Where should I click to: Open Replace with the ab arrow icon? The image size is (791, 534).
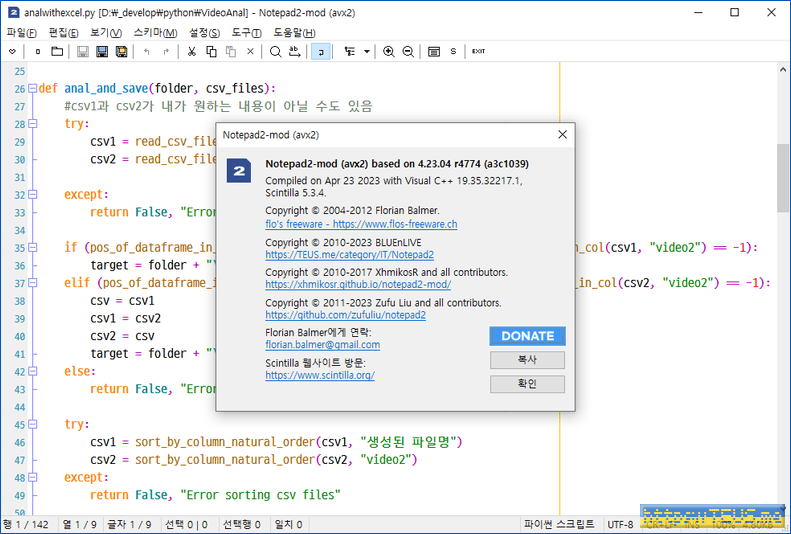(295, 51)
